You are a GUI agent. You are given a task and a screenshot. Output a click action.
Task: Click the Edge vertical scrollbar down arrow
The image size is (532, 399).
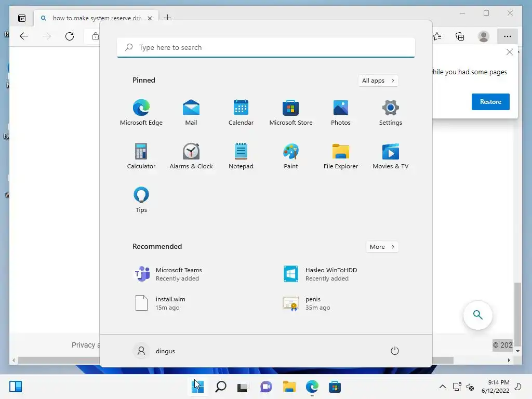point(518,351)
